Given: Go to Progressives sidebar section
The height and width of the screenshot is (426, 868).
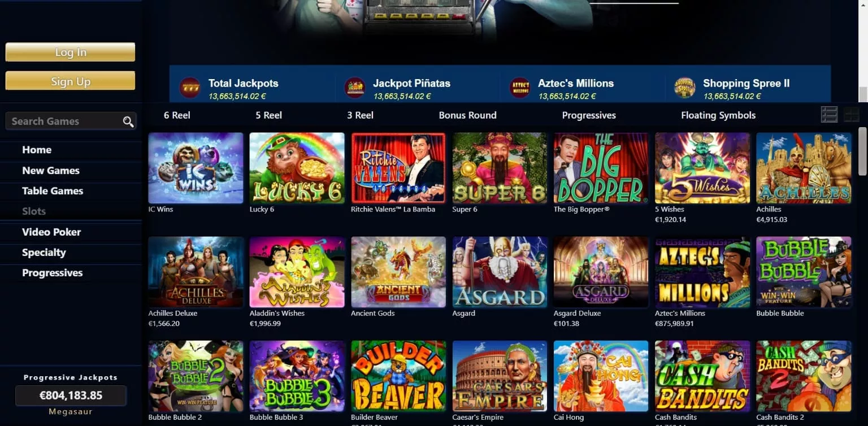Looking at the screenshot, I should coord(53,273).
